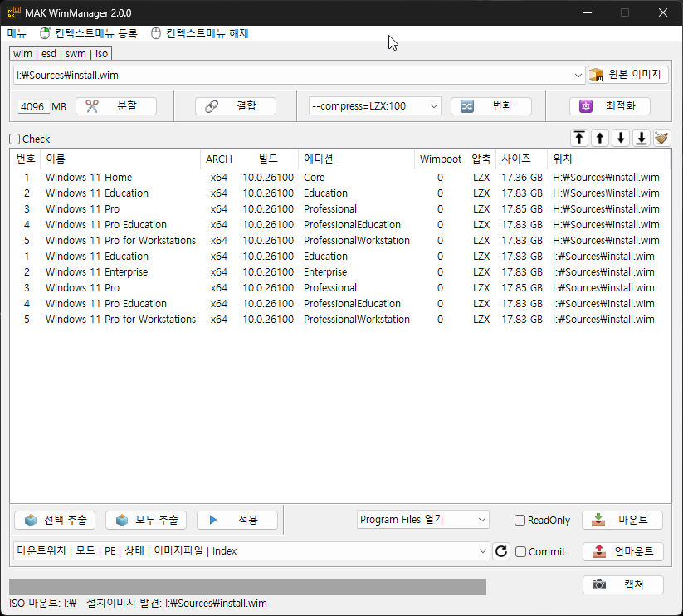Open the Program Files 열기 dropdown

[423, 520]
